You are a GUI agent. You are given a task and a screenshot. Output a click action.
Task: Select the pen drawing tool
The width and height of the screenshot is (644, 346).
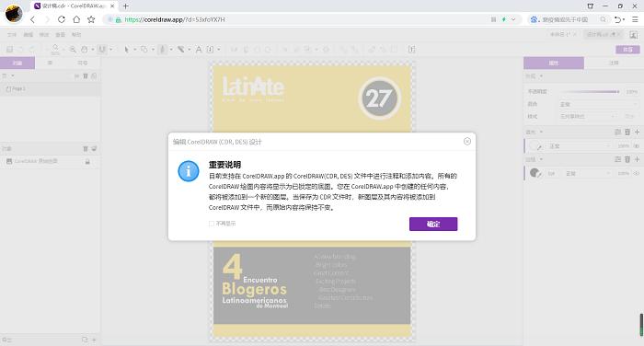162,50
